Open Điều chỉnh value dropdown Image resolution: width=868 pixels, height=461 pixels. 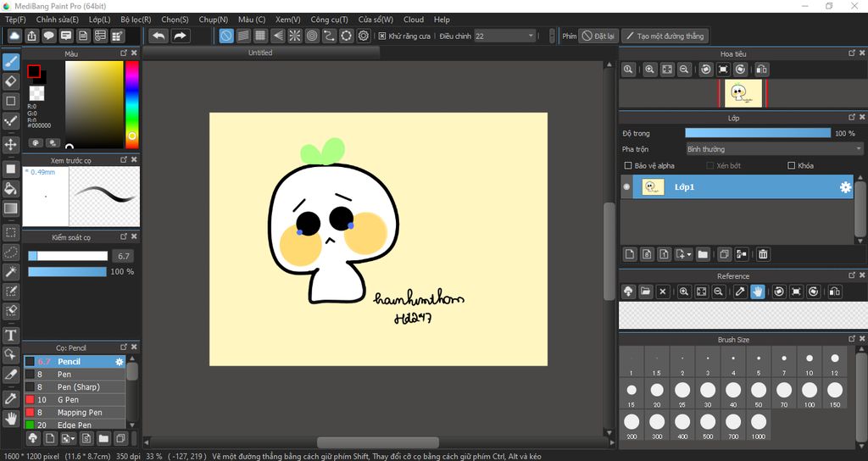505,36
